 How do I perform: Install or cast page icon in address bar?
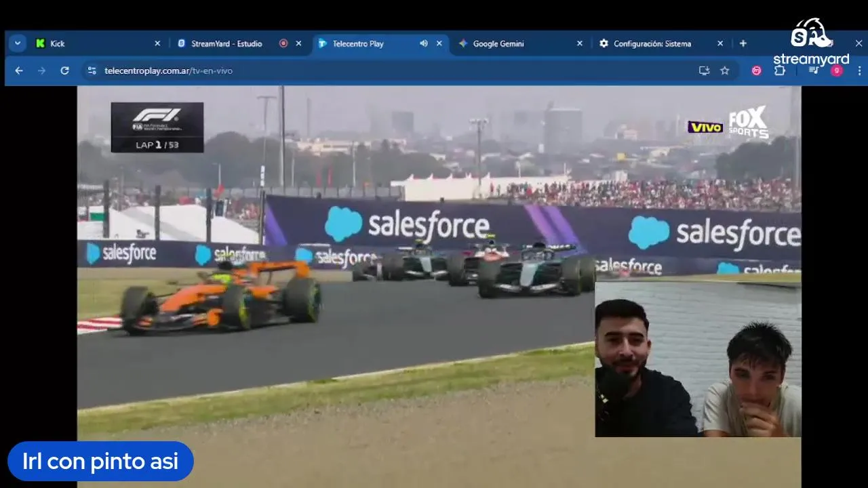coord(704,70)
